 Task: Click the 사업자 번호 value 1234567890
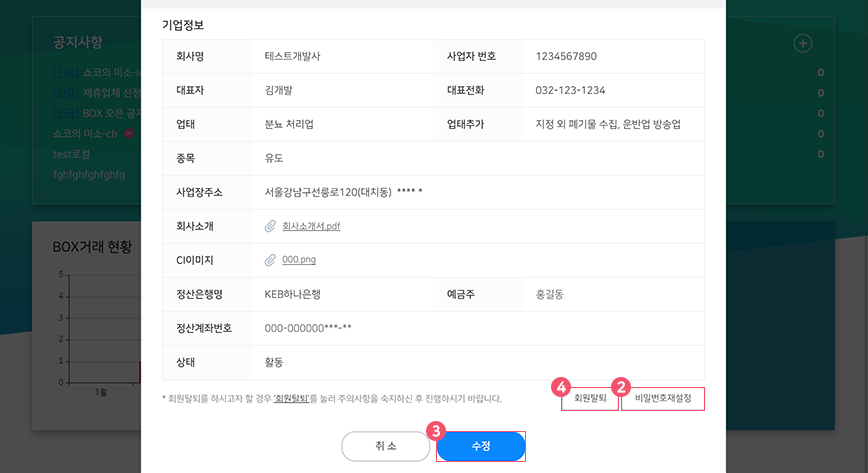pyautogui.click(x=566, y=56)
